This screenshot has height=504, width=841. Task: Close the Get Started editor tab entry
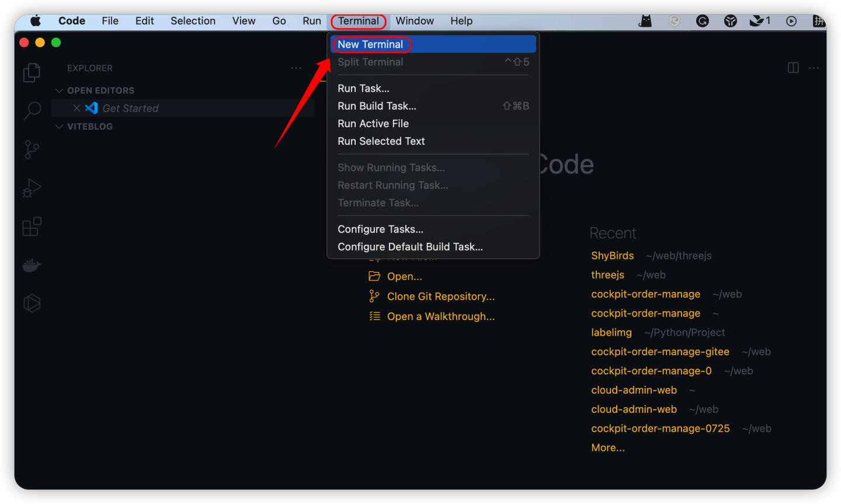pos(77,108)
